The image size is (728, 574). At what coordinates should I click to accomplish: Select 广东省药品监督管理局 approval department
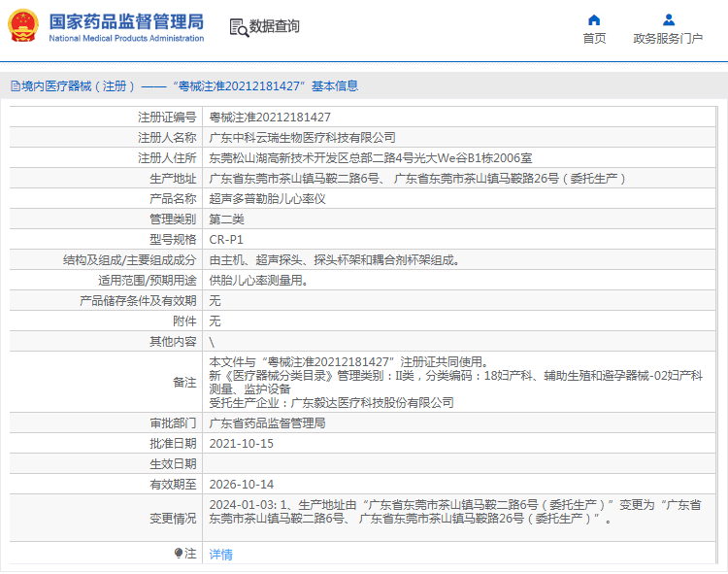point(267,423)
